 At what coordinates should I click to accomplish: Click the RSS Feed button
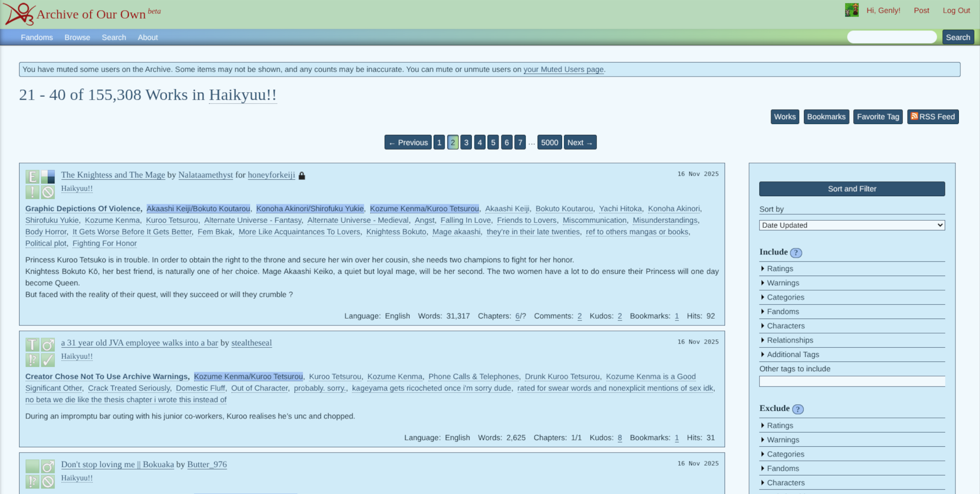pyautogui.click(x=932, y=117)
